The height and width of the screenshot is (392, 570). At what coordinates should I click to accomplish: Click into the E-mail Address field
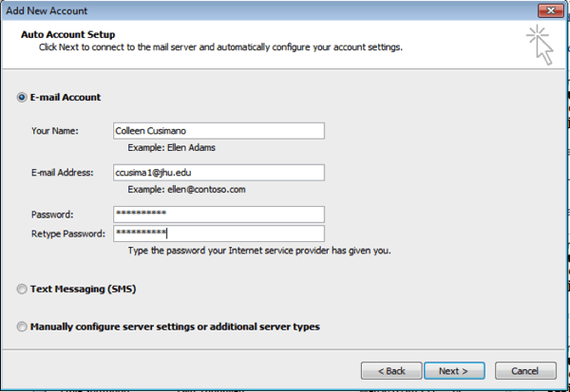tap(218, 173)
